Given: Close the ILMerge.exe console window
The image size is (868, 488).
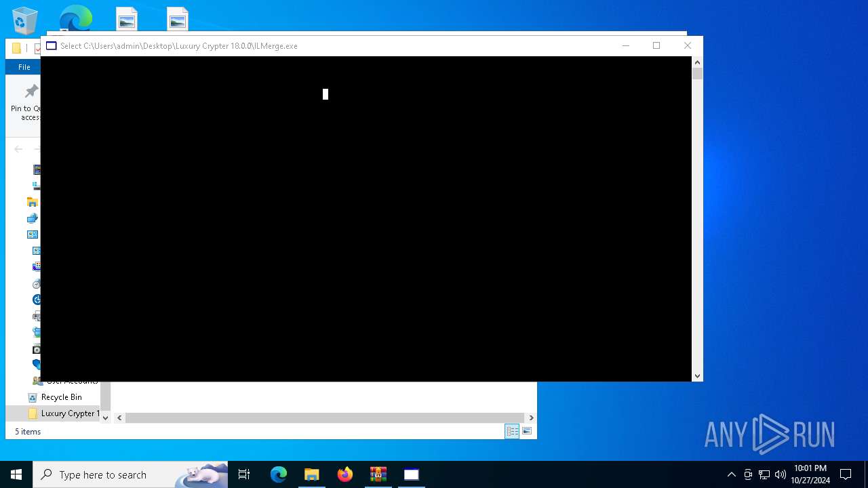Looking at the screenshot, I should [x=688, y=45].
